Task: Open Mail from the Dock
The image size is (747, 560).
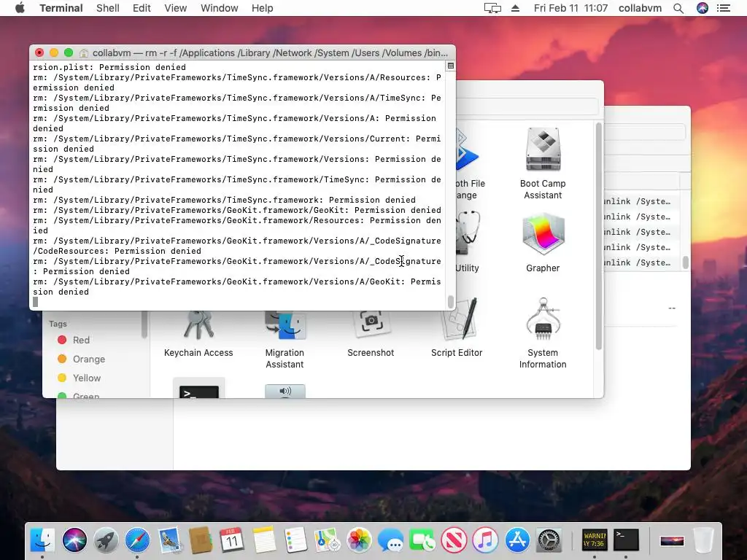Action: coord(169,540)
